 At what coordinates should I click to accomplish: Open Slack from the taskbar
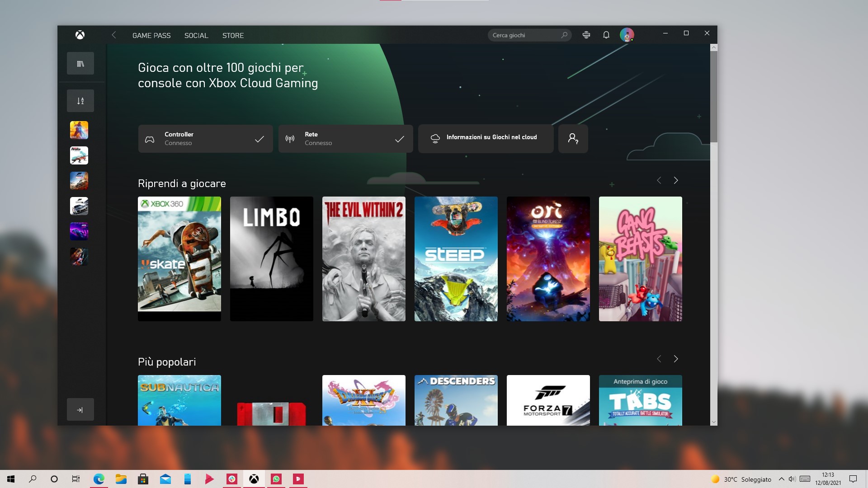232,479
